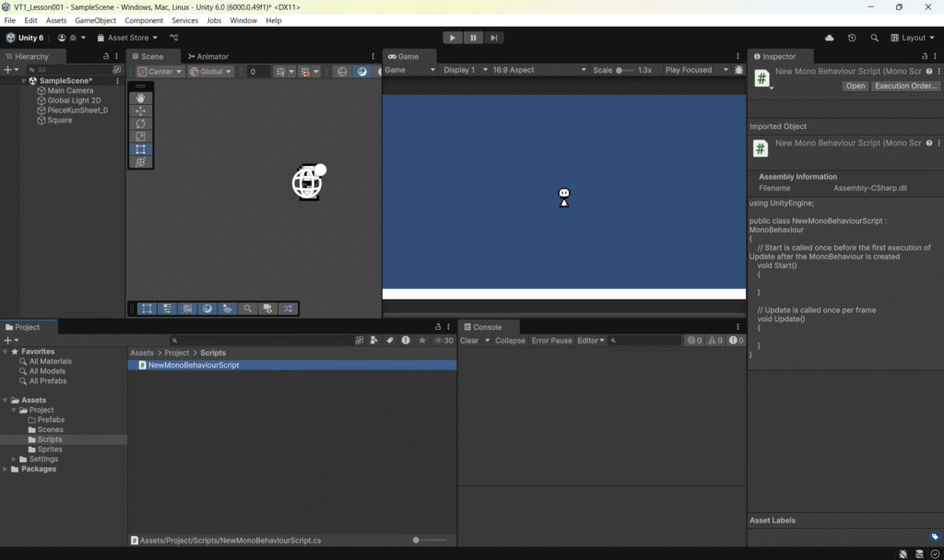Toggle console error messages count

736,341
